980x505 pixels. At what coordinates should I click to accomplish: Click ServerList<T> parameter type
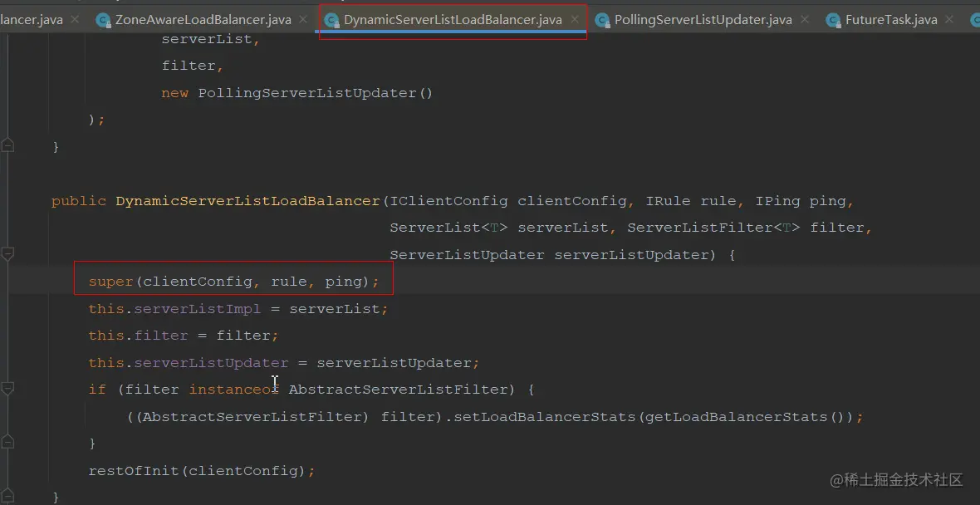click(448, 228)
